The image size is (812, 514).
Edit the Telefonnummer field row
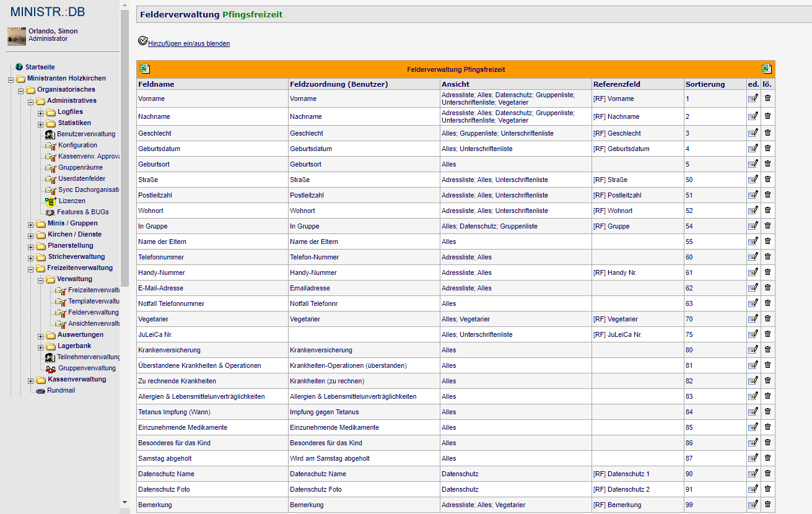pyautogui.click(x=753, y=256)
